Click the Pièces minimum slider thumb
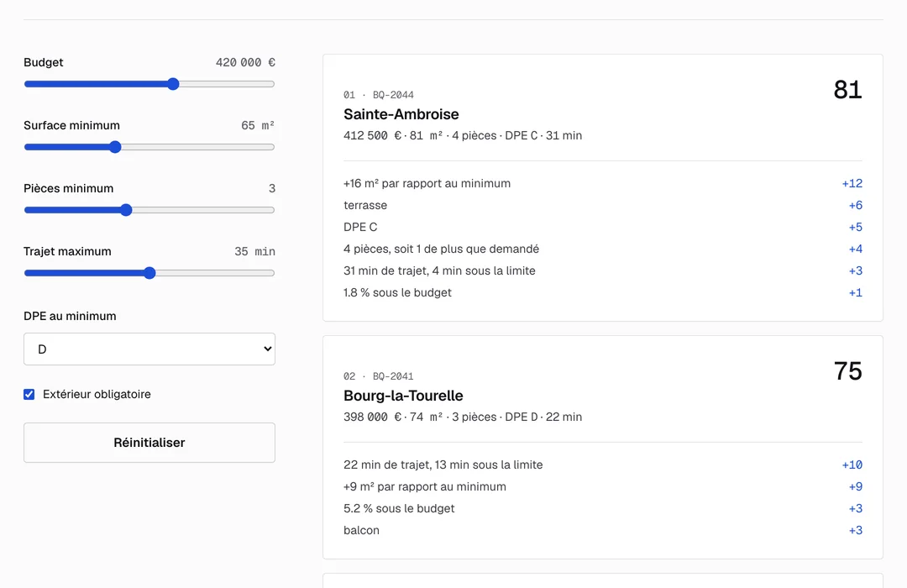This screenshot has width=907, height=588. (126, 210)
